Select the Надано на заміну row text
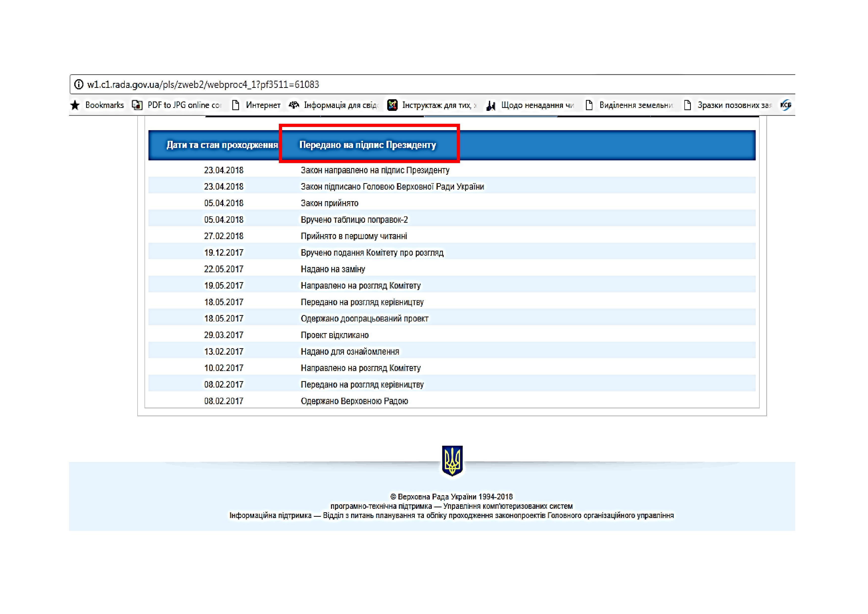 pos(333,269)
